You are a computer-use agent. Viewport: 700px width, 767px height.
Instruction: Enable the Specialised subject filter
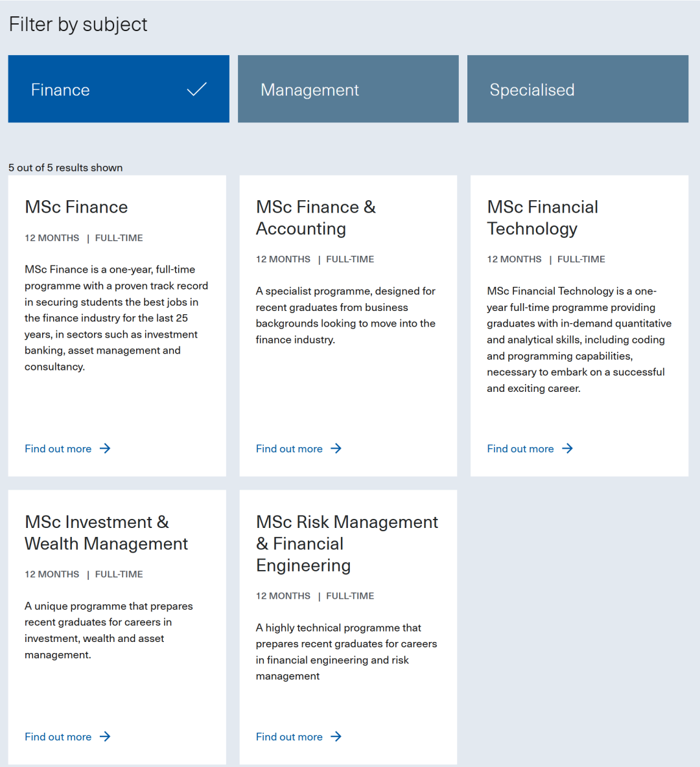pyautogui.click(x=577, y=89)
